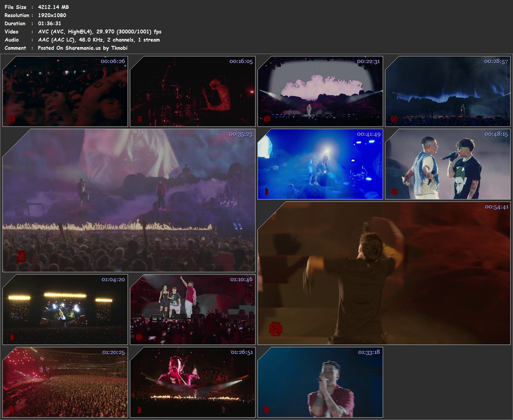Click the file size value 4212.14 MB
Viewport: 513px width, 420px height.
coord(54,7)
